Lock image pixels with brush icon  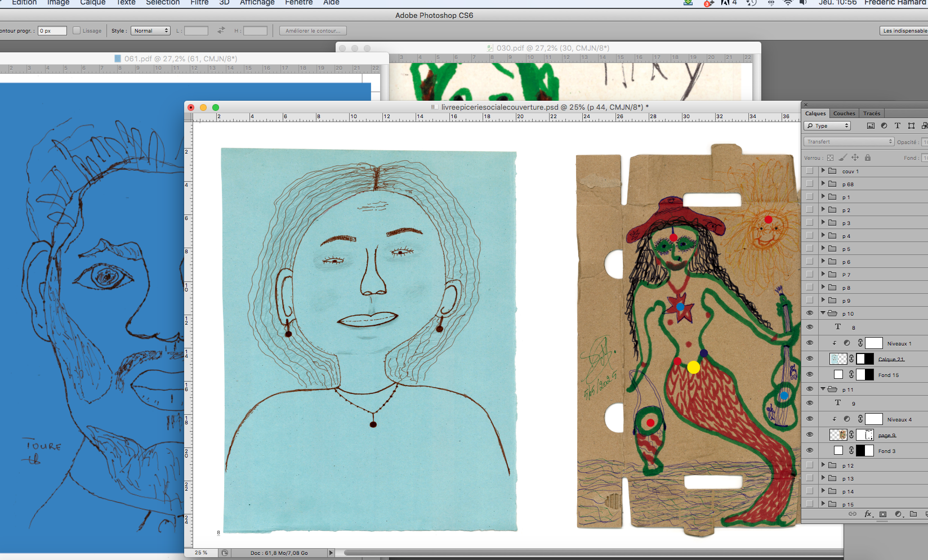842,158
